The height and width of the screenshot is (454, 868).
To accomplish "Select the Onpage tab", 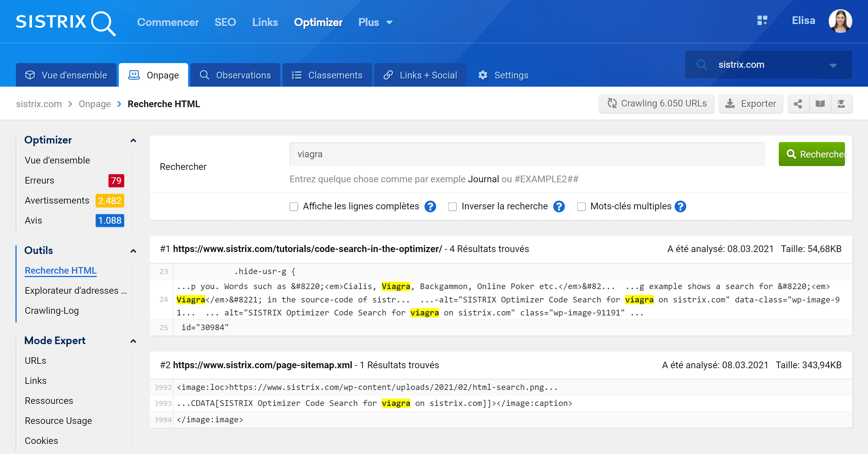I will pyautogui.click(x=154, y=75).
